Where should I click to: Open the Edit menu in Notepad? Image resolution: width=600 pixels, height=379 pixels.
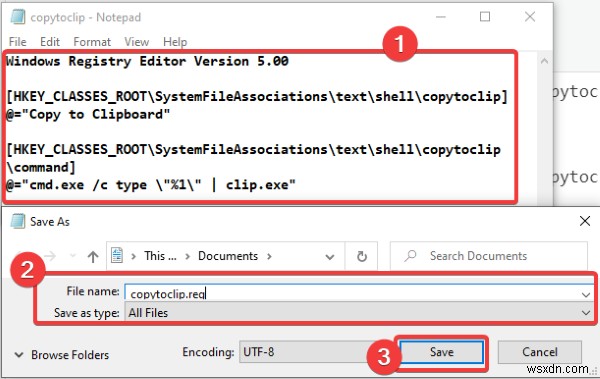(x=50, y=41)
